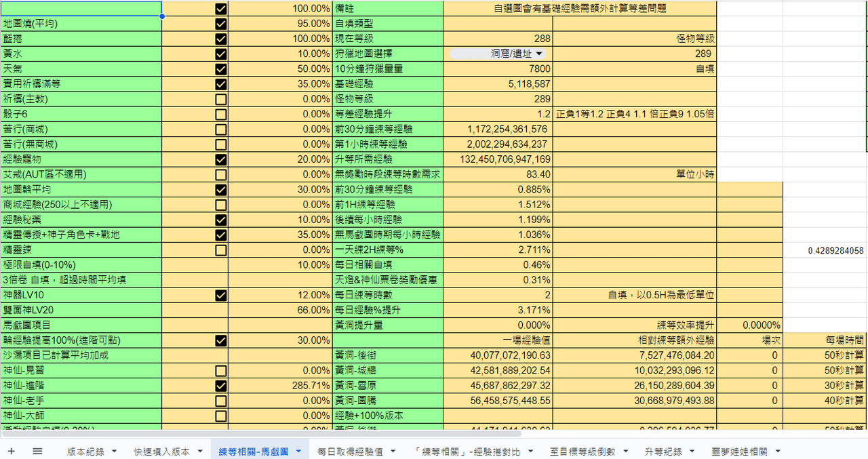Viewport: 868px width, 459px height.
Task: Switch to the 至目標等級倒數 sheet tab
Action: [x=587, y=450]
